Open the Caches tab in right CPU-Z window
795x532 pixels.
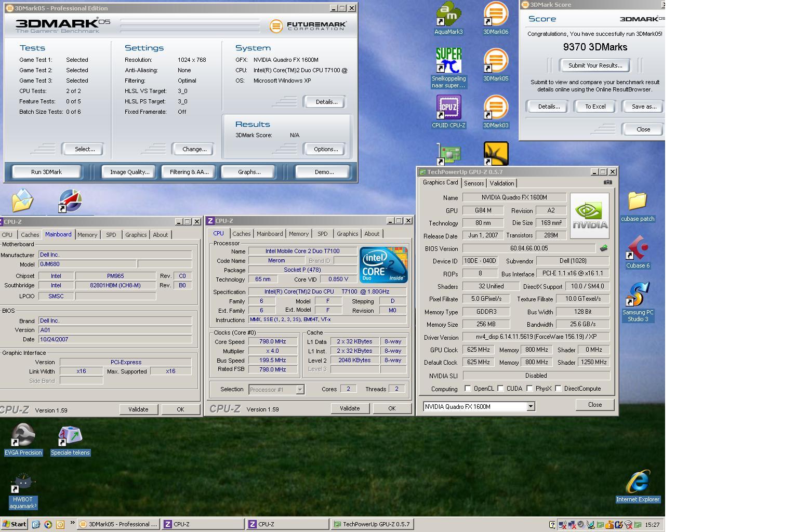[242, 234]
